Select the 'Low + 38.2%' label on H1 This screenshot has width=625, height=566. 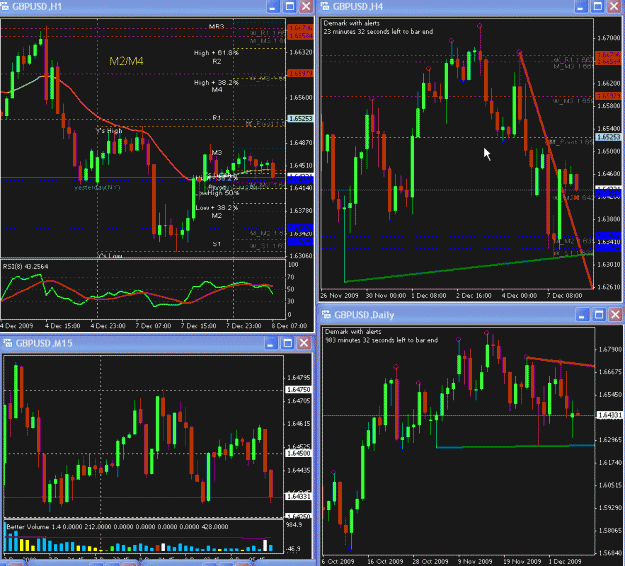coord(216,208)
